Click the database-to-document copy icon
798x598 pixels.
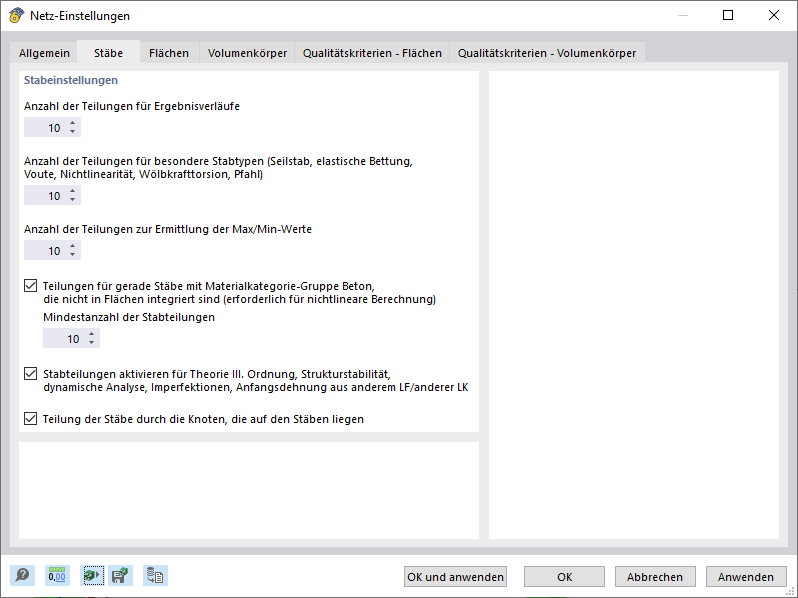[155, 576]
